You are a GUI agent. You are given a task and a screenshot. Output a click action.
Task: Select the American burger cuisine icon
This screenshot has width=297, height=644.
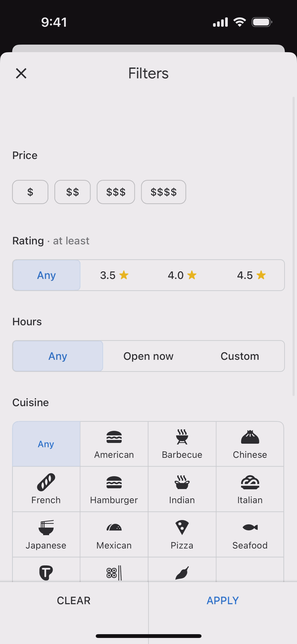click(x=114, y=437)
